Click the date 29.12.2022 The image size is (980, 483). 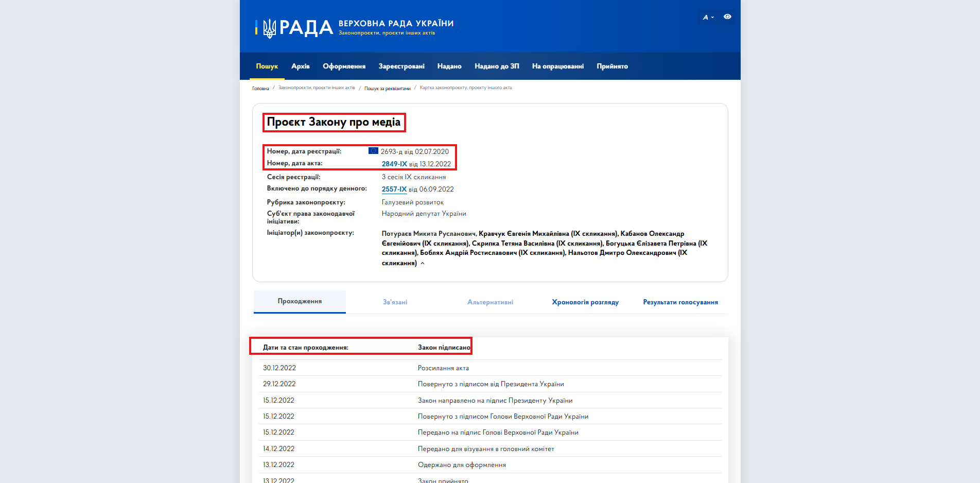(279, 384)
